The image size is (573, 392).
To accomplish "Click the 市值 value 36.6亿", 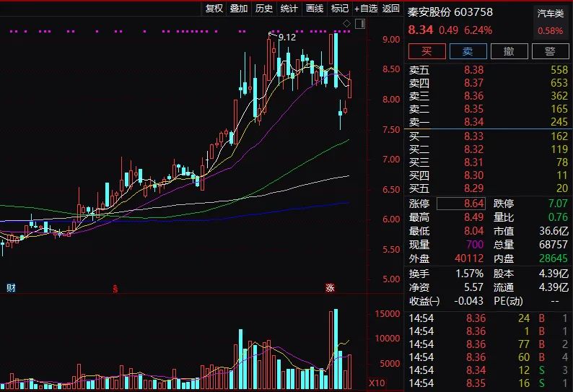I will [x=554, y=231].
